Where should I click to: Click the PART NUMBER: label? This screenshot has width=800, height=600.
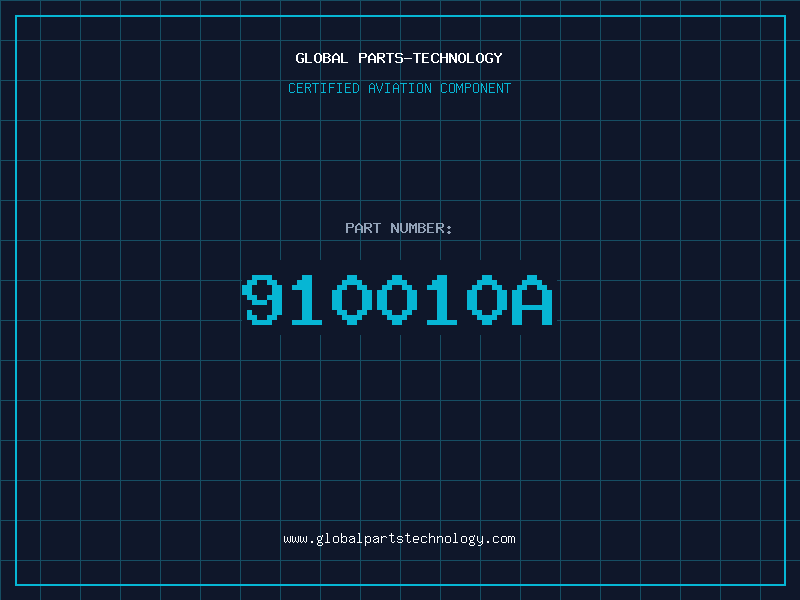[x=398, y=228]
